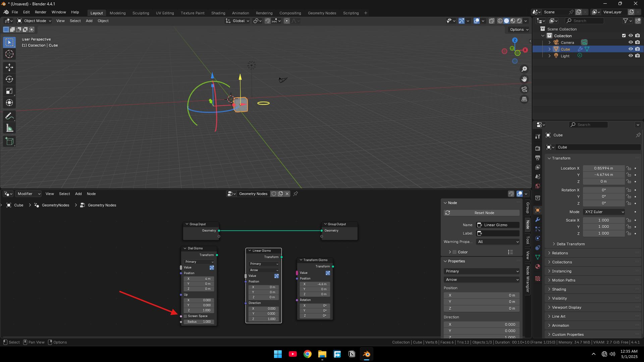Select the Measure tool
Screen dimensions: 644x362
point(9,128)
